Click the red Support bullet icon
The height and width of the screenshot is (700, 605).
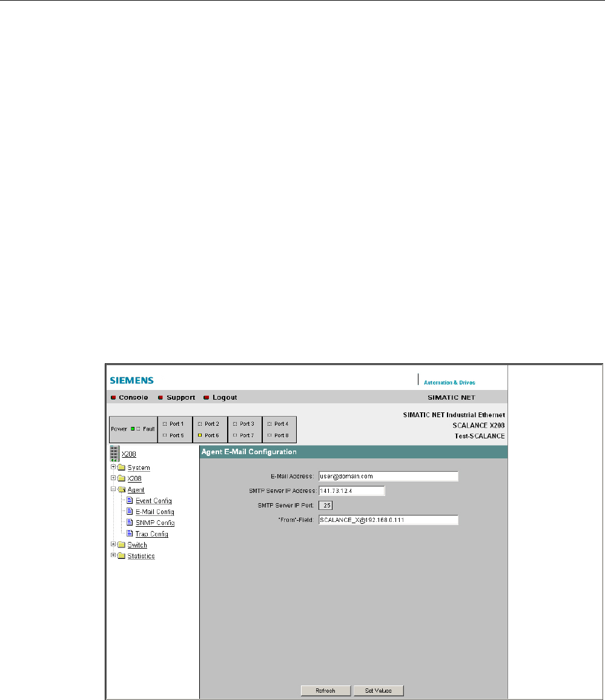(160, 397)
